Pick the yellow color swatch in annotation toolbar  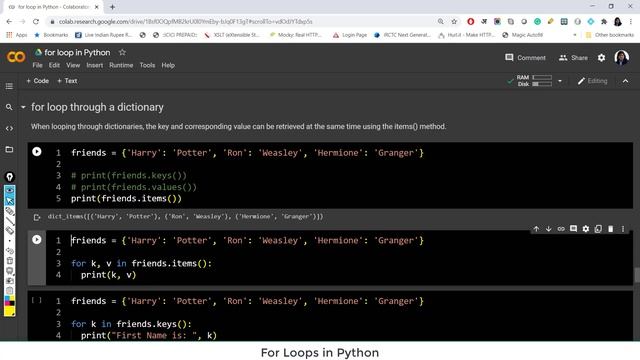[x=9, y=312]
